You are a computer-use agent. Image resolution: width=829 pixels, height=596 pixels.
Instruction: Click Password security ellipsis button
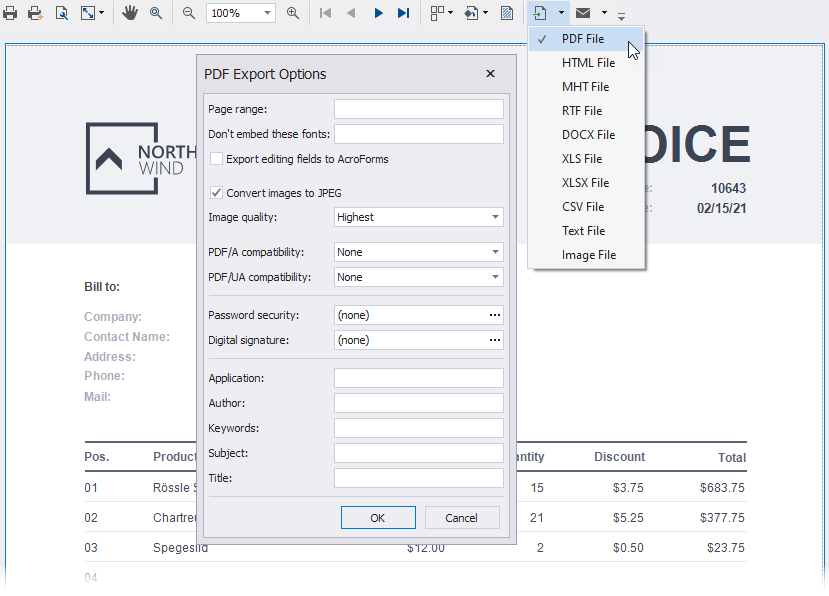pyautogui.click(x=494, y=315)
